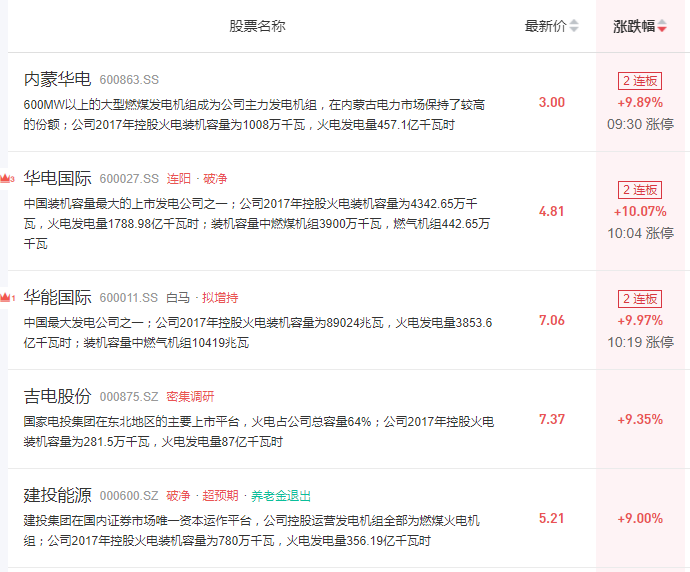Click 华能国际 description about 中国最大发电公司
This screenshot has width=690, height=572.
(258, 333)
